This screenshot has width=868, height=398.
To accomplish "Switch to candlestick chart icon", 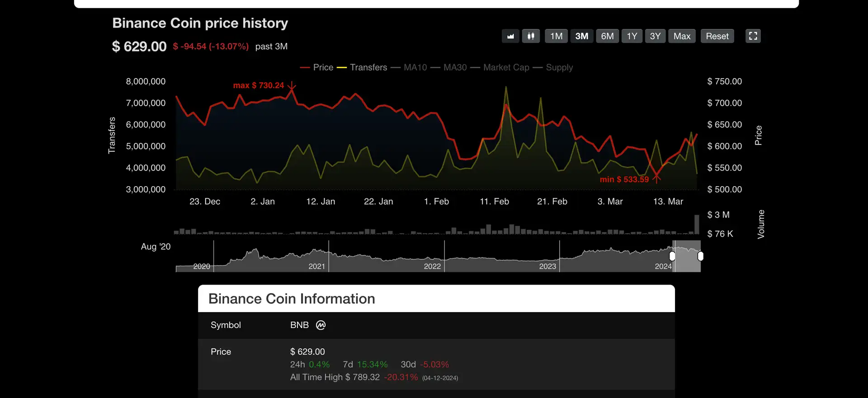I will 531,36.
